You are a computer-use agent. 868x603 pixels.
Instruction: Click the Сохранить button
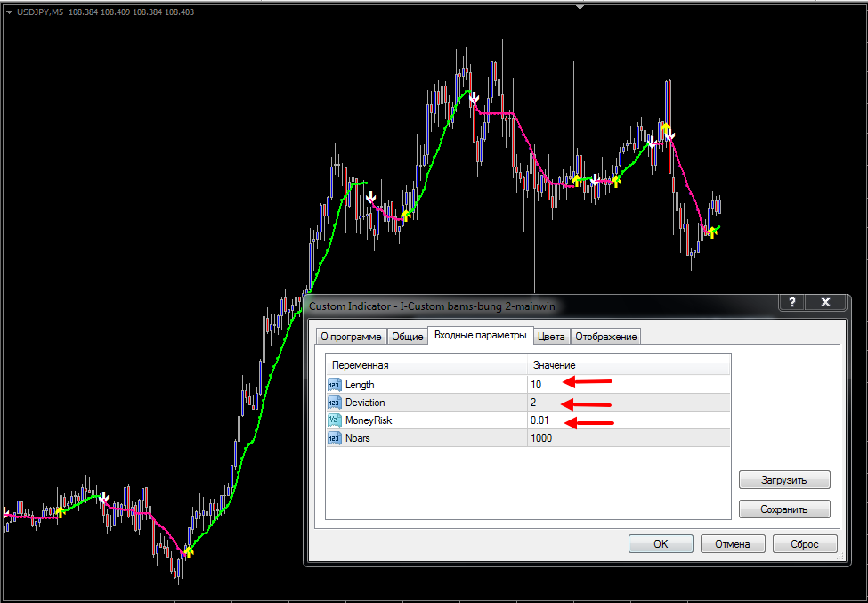click(783, 509)
